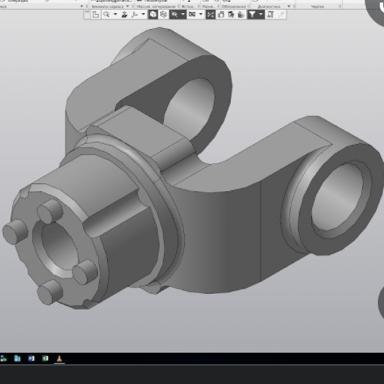Click the section view icon
Image resolution: width=384 pixels, height=384 pixels.
tap(192, 14)
